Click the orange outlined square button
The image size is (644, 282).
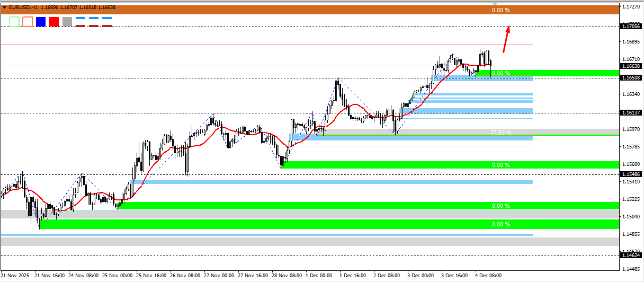[x=28, y=22]
